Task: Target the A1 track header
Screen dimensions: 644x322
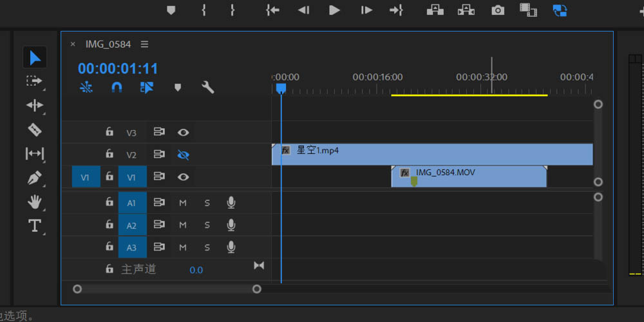Action: click(132, 202)
